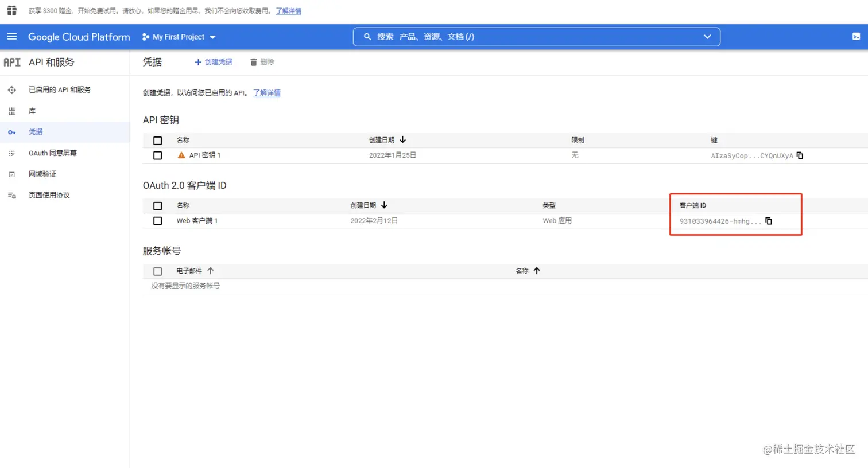Open 了解详情 link under 凭据 description
This screenshot has height=468, width=868.
(267, 93)
